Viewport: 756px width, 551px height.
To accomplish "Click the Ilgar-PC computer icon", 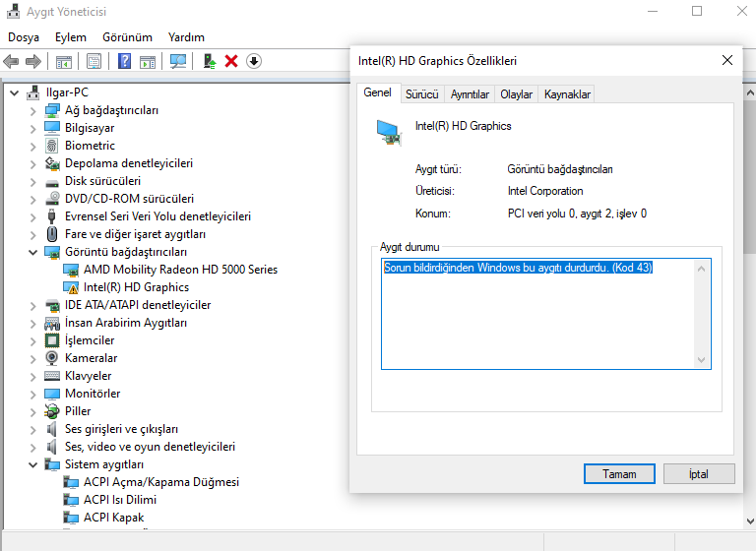I will pyautogui.click(x=33, y=92).
